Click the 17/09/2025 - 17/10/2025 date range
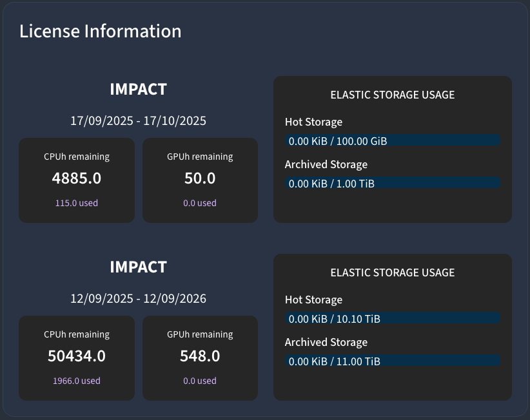 pos(138,120)
